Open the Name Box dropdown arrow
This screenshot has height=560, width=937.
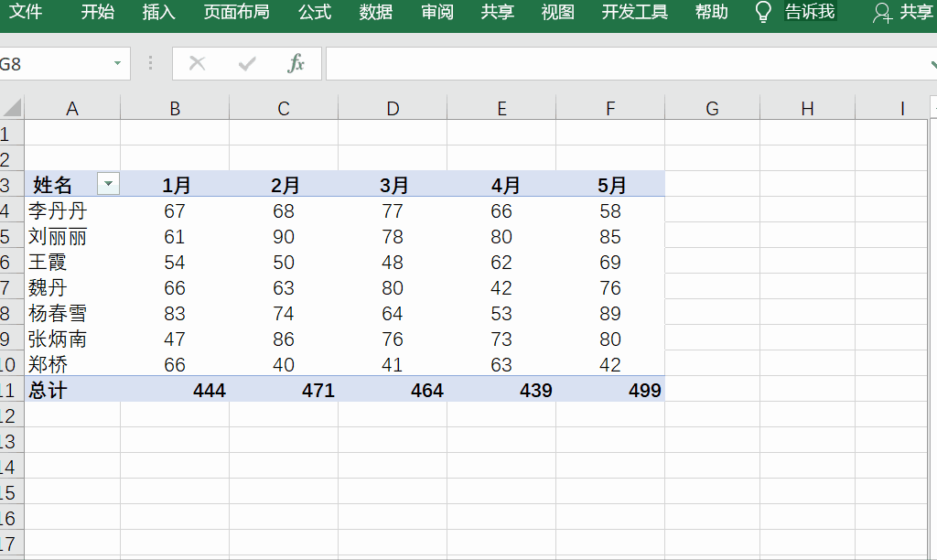pos(117,63)
